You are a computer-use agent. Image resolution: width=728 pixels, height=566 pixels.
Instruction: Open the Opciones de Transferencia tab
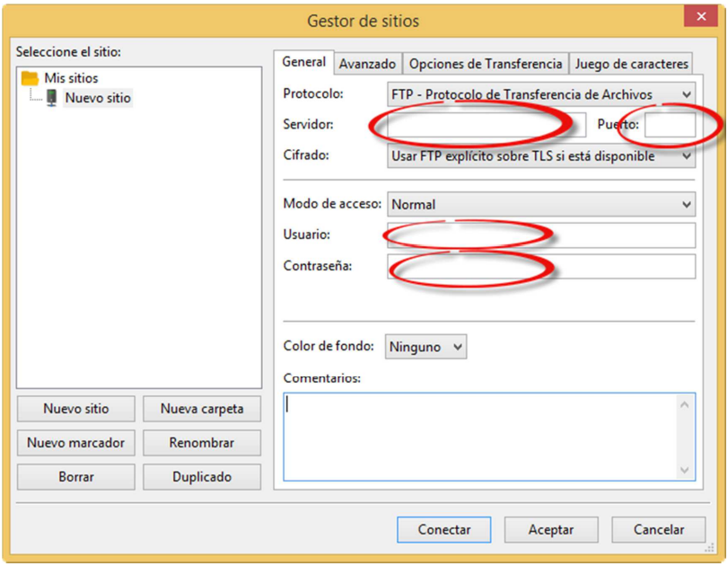click(486, 64)
